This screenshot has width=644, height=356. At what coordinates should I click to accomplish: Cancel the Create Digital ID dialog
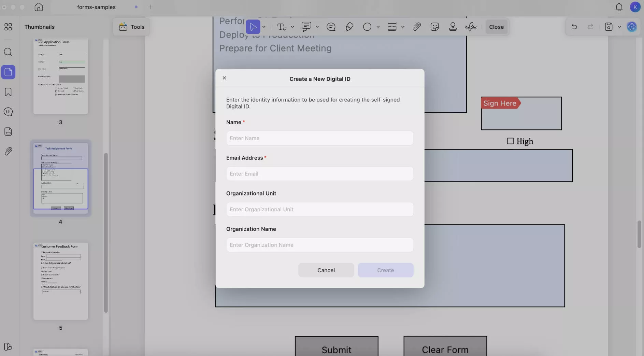326,270
